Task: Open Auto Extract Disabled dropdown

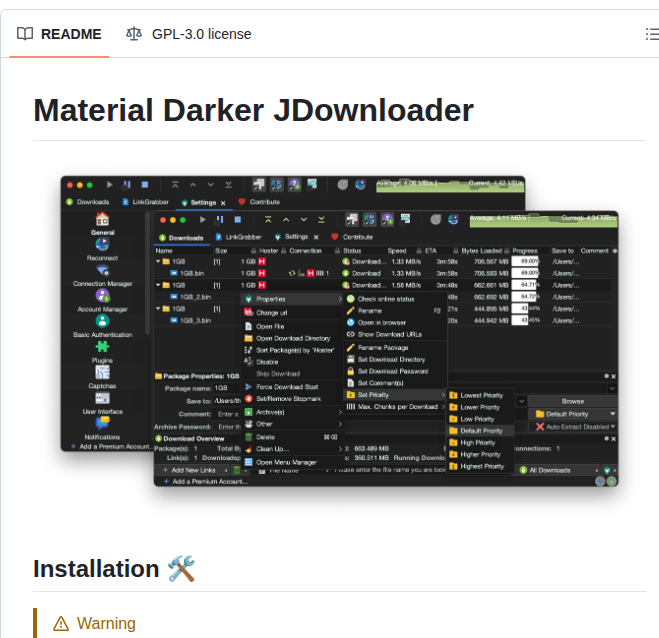Action: click(x=572, y=427)
